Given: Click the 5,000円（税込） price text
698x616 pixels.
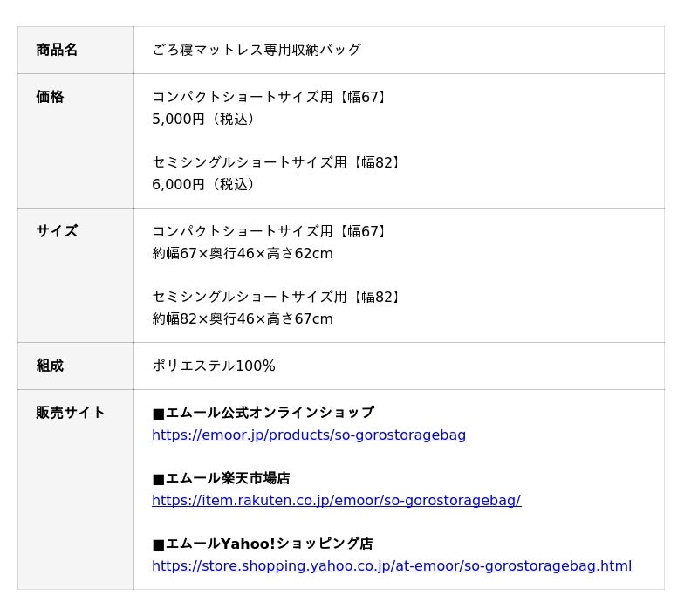Looking at the screenshot, I should tap(206, 119).
